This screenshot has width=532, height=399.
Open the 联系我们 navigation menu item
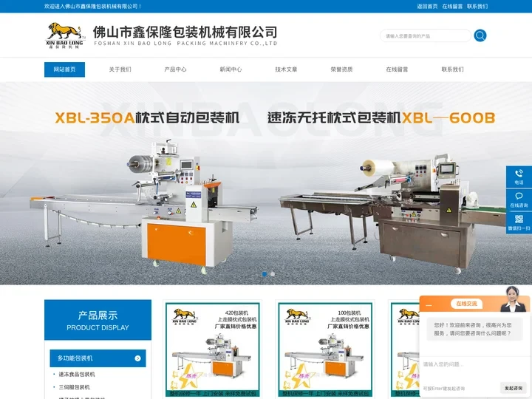pyautogui.click(x=452, y=69)
